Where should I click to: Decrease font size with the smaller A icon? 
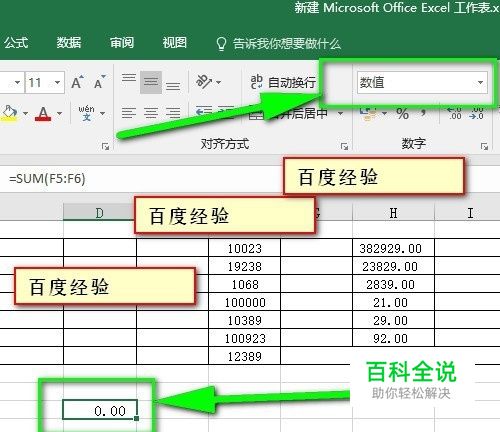pyautogui.click(x=100, y=82)
